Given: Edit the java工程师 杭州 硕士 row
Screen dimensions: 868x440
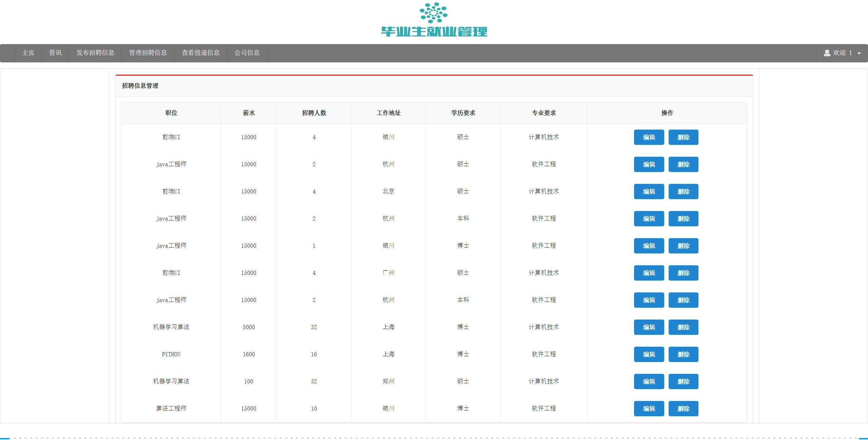Looking at the screenshot, I should coord(649,165).
